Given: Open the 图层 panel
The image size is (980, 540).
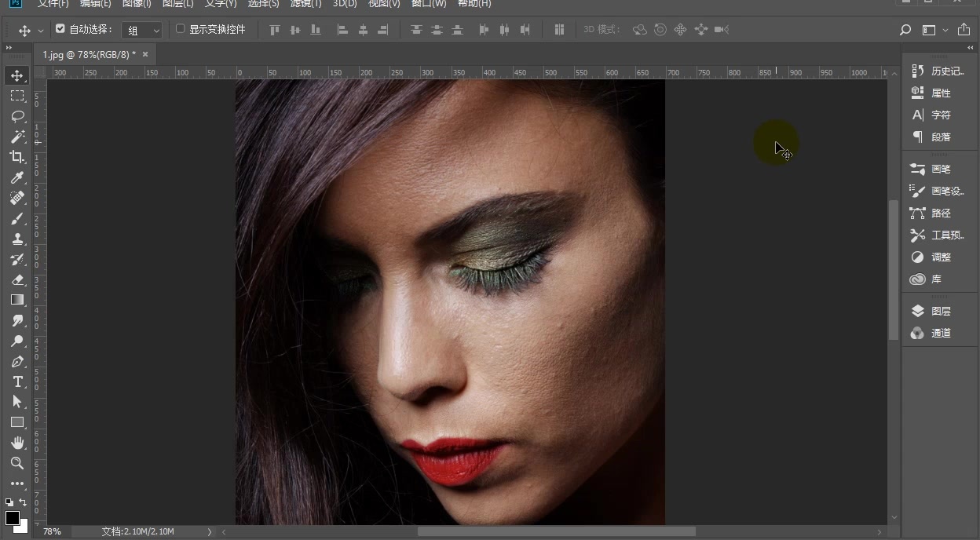Looking at the screenshot, I should pyautogui.click(x=940, y=311).
